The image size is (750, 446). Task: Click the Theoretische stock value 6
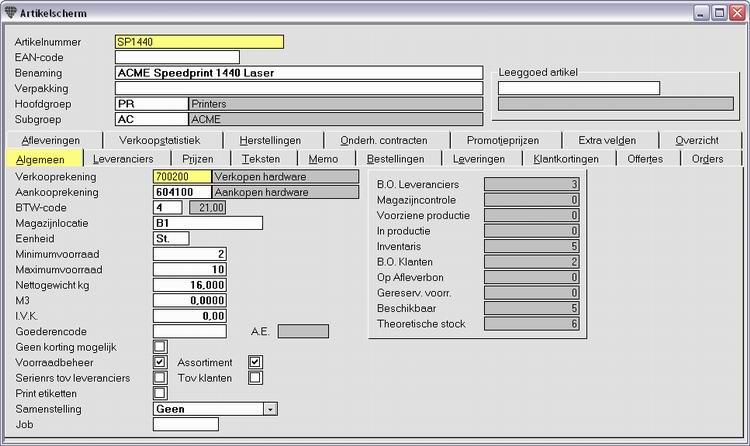pyautogui.click(x=531, y=323)
